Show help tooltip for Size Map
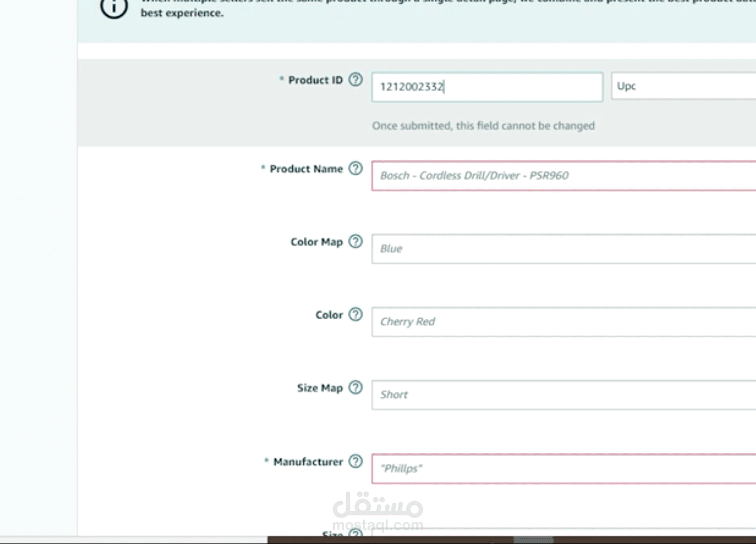The height and width of the screenshot is (544, 756). pyautogui.click(x=355, y=387)
